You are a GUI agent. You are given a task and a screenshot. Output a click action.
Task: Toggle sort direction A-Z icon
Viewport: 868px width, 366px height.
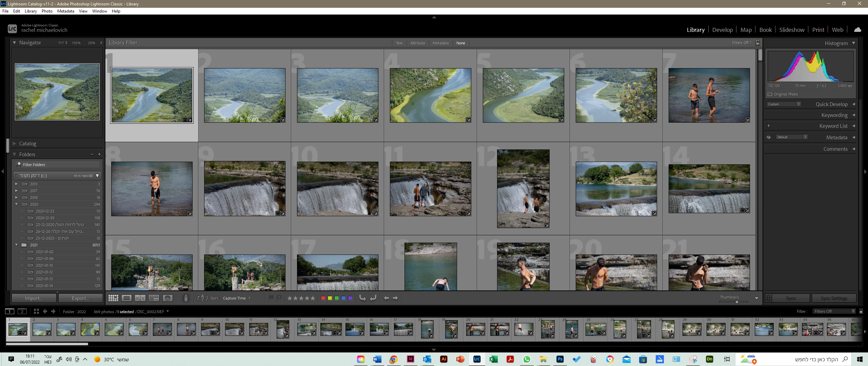coord(202,298)
